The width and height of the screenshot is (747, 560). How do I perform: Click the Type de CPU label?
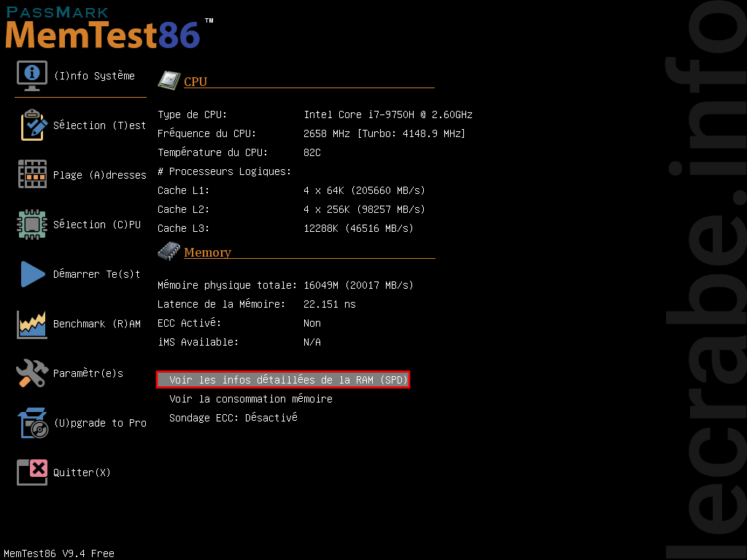[192, 114]
